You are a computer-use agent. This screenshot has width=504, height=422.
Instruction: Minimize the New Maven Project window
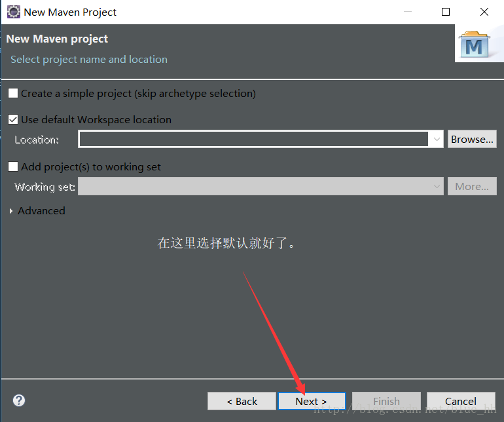pos(408,12)
